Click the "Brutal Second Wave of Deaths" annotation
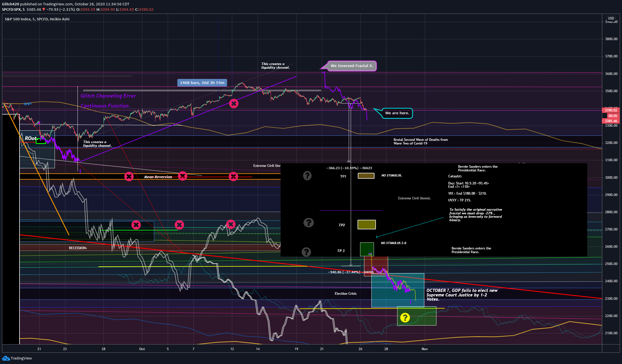Viewport: 622px width, 364px height. (x=421, y=141)
